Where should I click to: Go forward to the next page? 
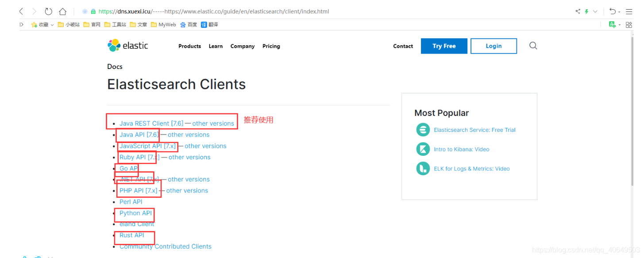[x=34, y=12]
